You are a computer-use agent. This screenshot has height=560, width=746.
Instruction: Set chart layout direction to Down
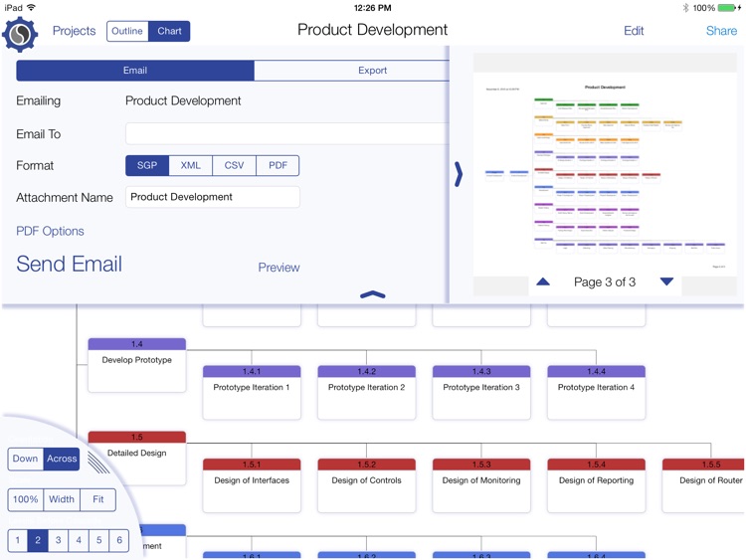[25, 459]
